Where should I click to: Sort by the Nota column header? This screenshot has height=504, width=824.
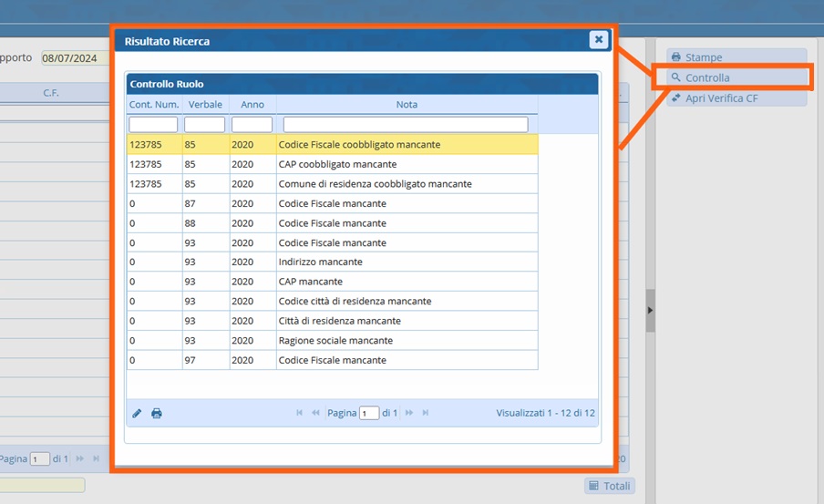407,105
